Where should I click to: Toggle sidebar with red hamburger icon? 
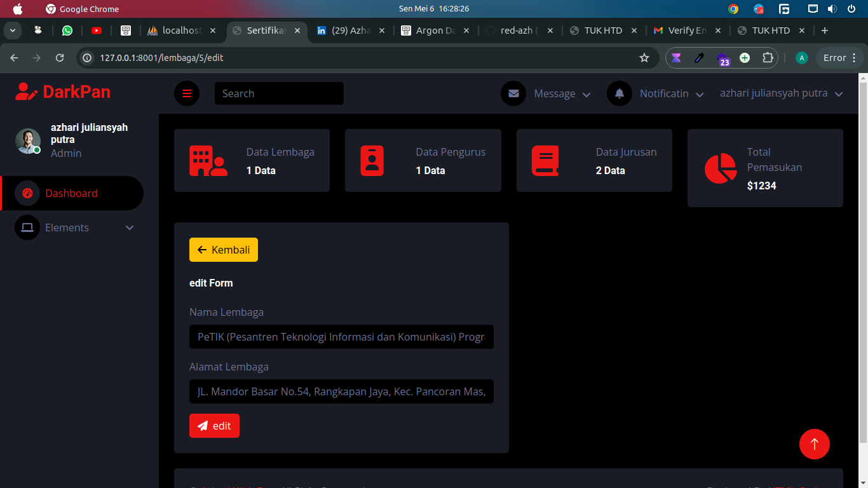187,93
